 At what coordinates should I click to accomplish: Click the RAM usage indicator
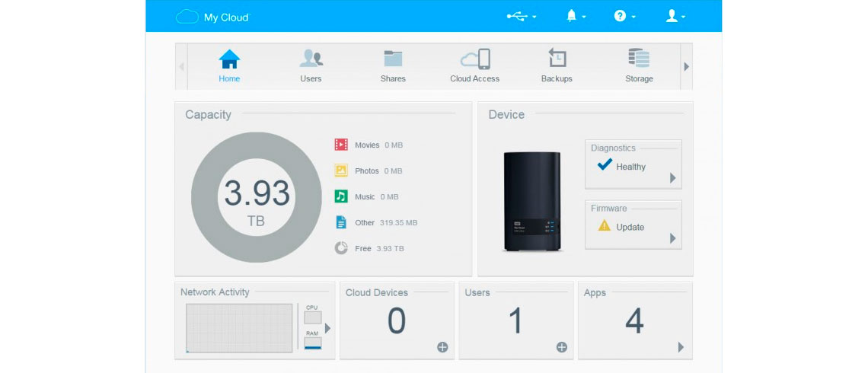coord(313,343)
